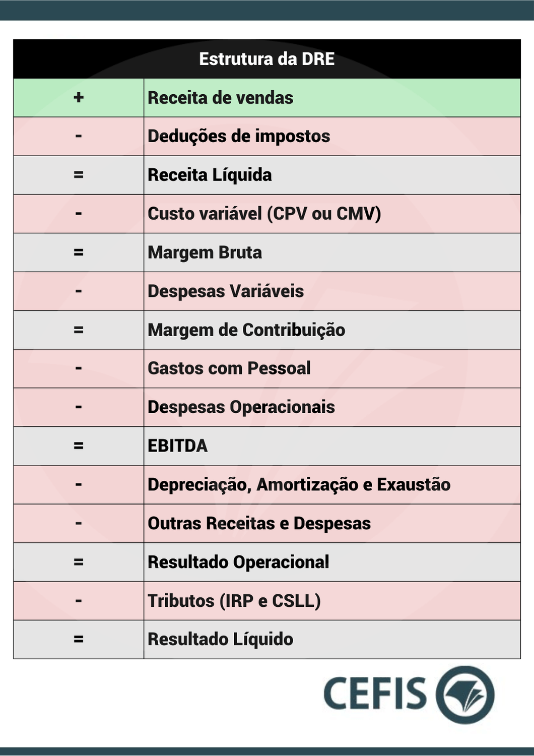This screenshot has height=756, width=534.
Task: Select the Estrutura da DRE header
Action: click(267, 59)
